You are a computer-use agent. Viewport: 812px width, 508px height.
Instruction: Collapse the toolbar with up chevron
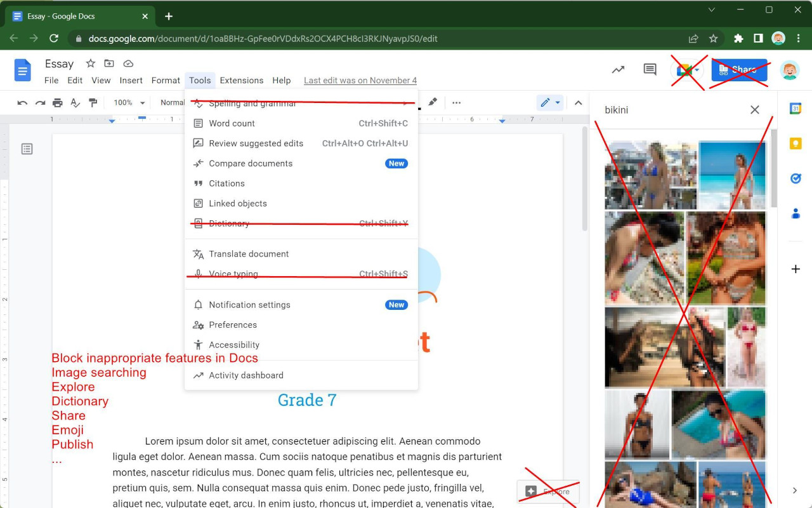[x=578, y=103]
